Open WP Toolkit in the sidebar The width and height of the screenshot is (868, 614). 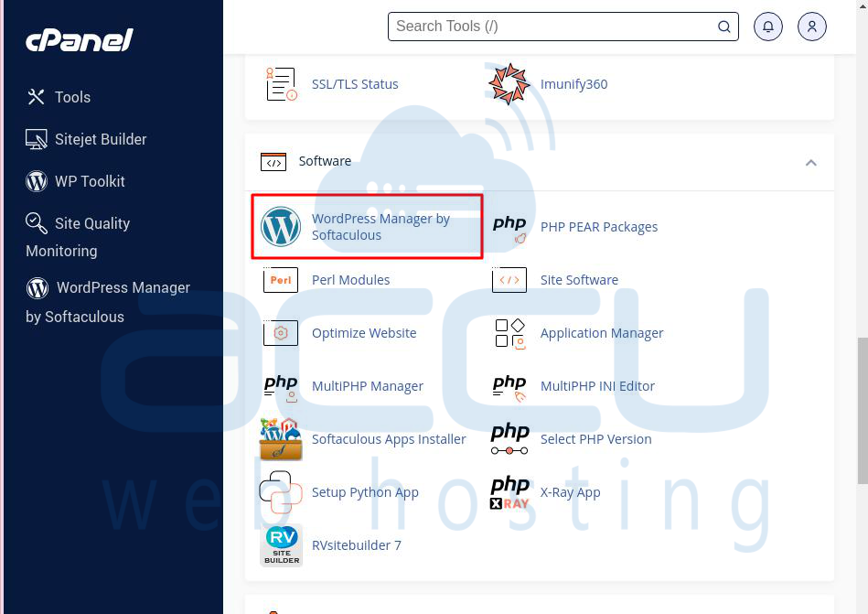90,181
